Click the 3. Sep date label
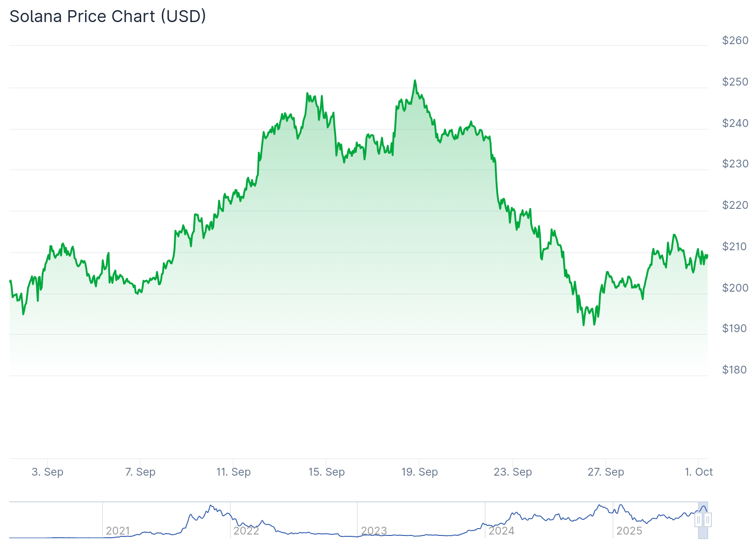The width and height of the screenshot is (756, 552). (47, 472)
